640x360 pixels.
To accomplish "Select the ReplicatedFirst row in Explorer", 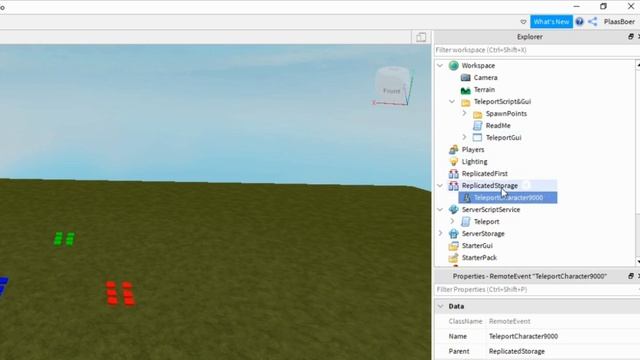I will (x=484, y=174).
